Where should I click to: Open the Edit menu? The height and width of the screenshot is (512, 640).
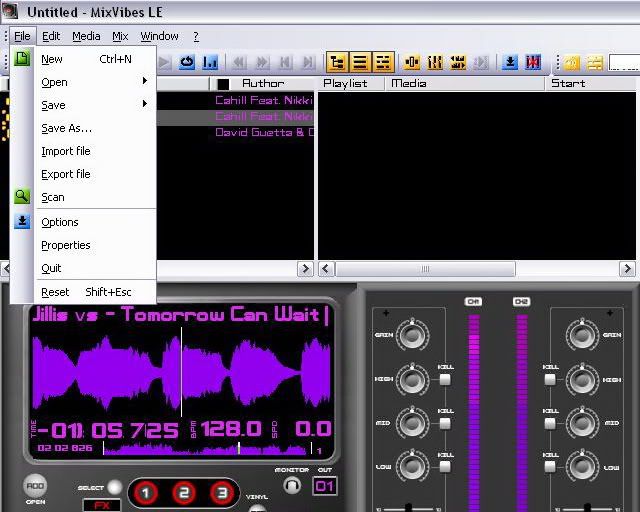(x=51, y=36)
